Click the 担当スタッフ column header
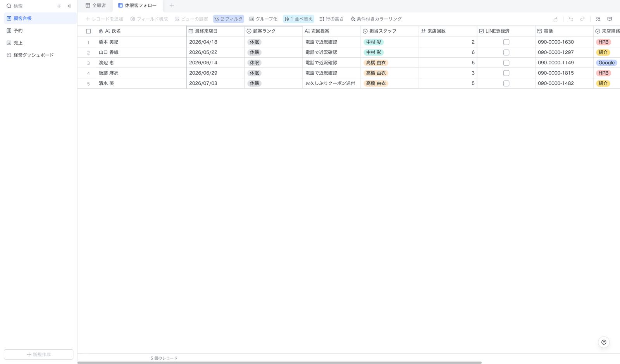This screenshot has width=620, height=364. point(390,31)
